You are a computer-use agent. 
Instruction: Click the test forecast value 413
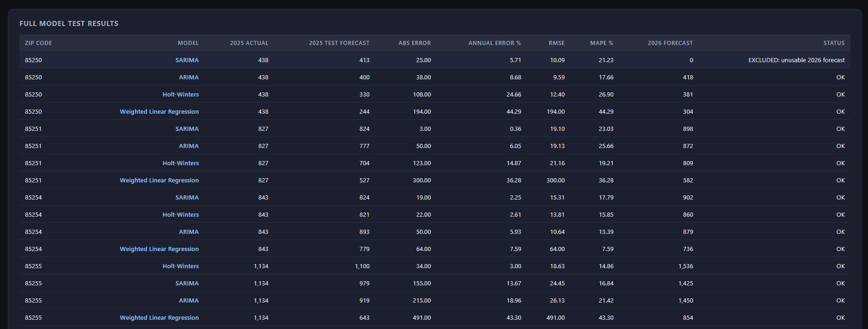pos(364,60)
